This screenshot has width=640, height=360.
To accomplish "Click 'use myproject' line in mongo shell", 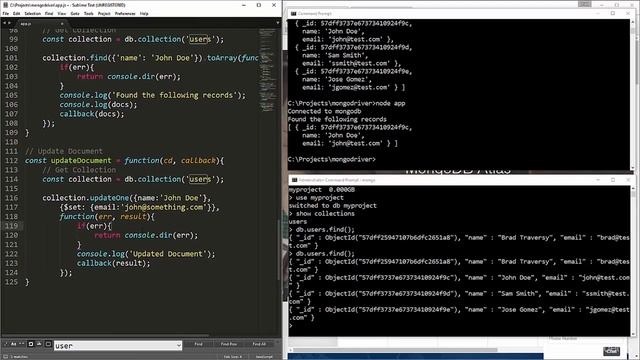I will coord(320,198).
